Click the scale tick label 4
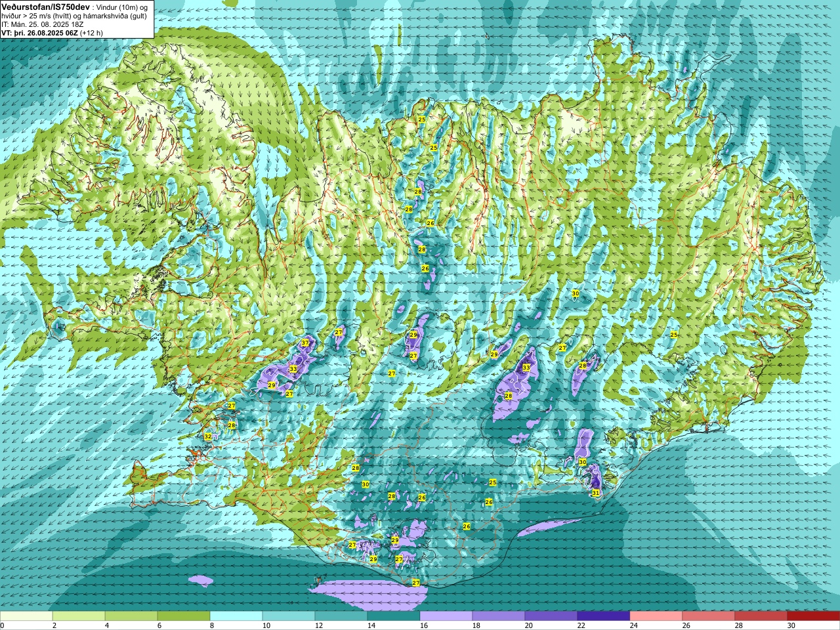840x630 pixels. tap(107, 625)
